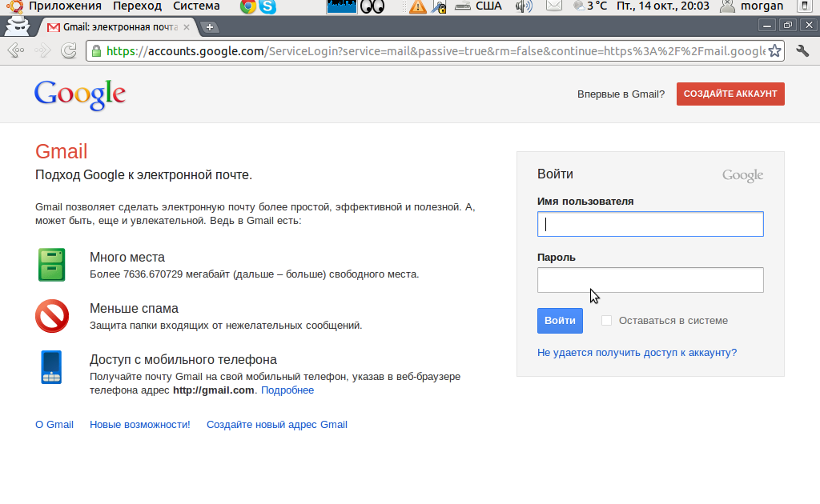Click the Ubuntu logo in the top panel
The image size is (820, 504).
point(14,6)
